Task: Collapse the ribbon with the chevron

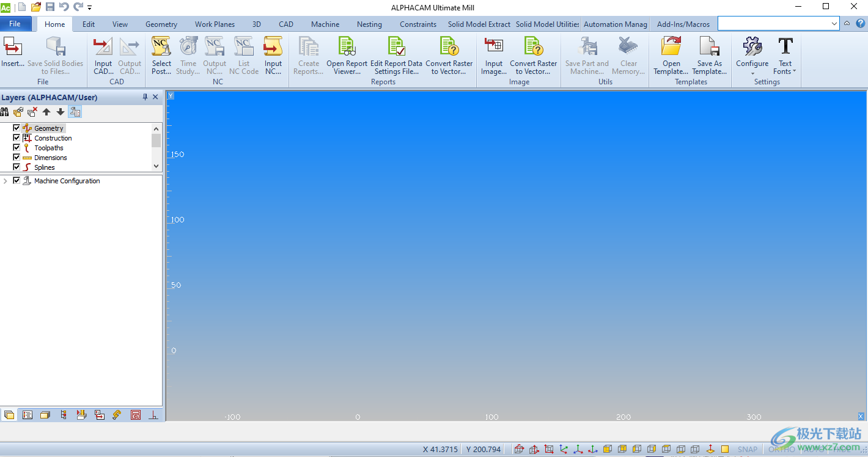Action: coord(847,24)
